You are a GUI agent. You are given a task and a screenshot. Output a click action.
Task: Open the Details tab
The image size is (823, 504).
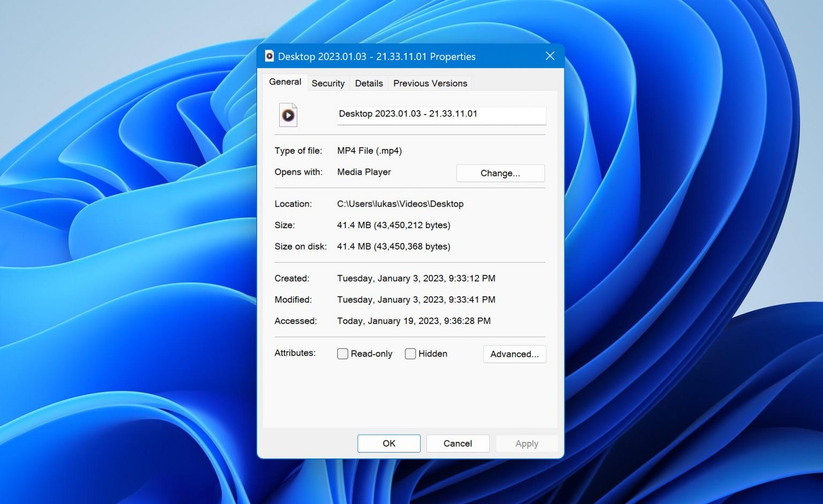click(x=368, y=83)
